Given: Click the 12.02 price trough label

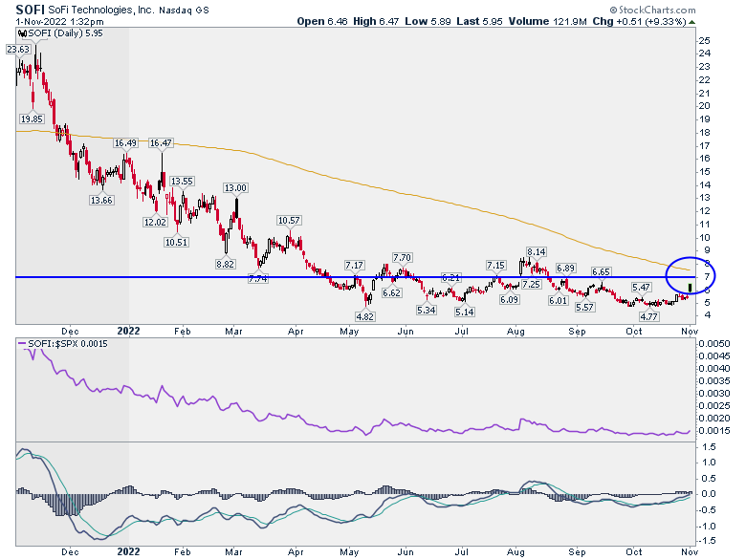Looking at the screenshot, I should [155, 222].
